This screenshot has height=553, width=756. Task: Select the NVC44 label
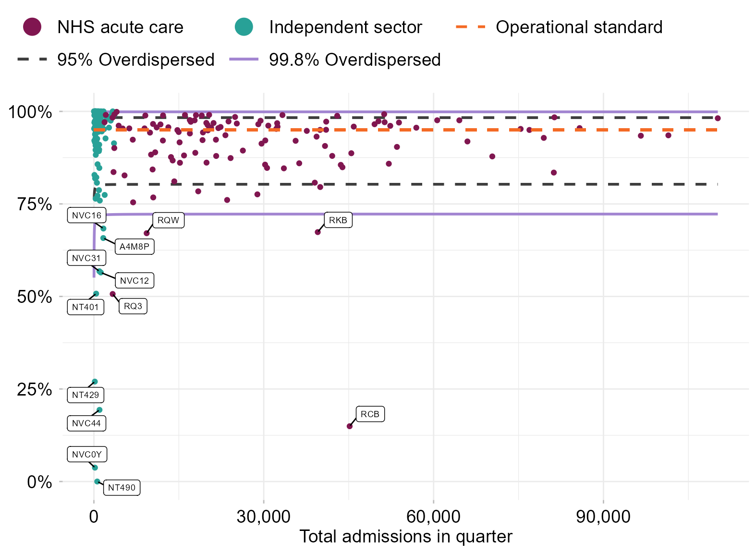tap(86, 423)
